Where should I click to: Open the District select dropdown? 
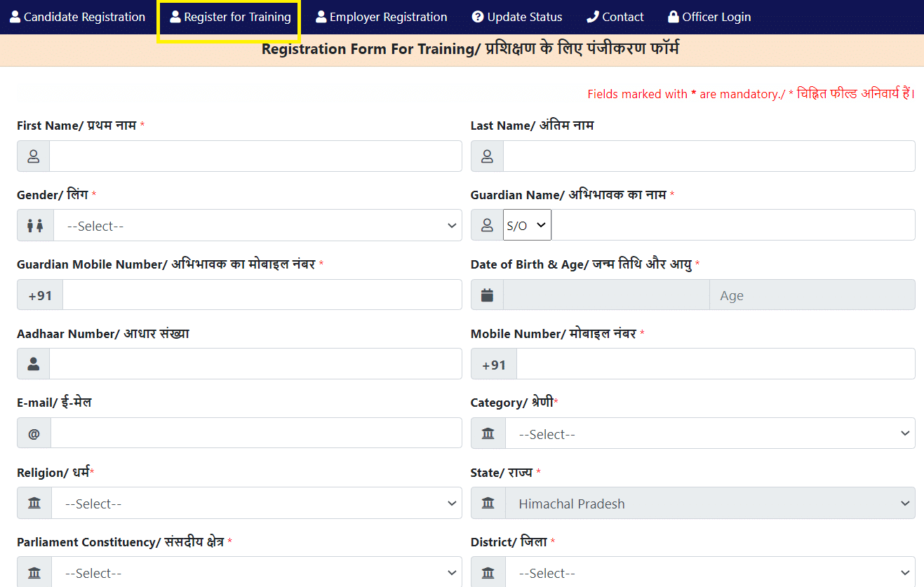click(709, 573)
